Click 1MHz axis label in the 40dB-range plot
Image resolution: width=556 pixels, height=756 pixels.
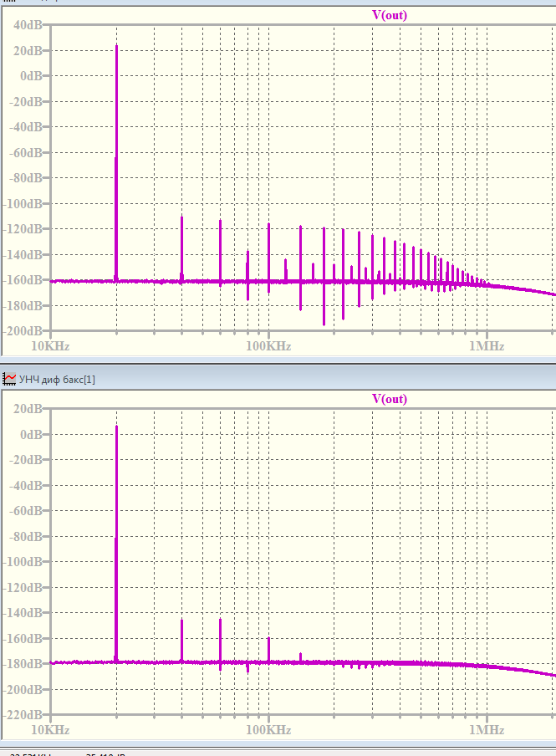[x=487, y=346]
